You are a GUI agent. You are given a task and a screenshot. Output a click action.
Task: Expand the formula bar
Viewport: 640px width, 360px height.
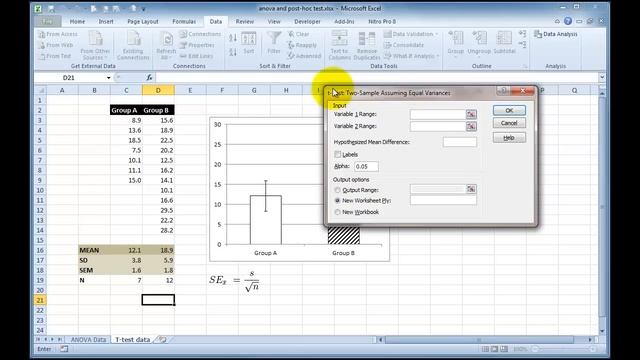click(x=602, y=77)
